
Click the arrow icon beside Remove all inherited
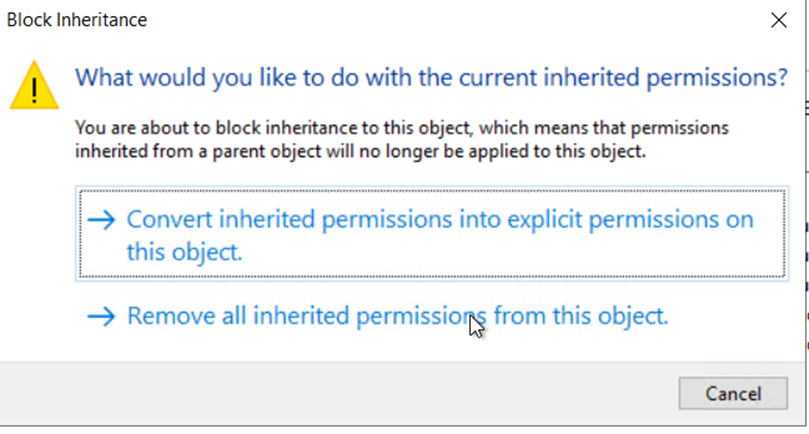pos(101,317)
